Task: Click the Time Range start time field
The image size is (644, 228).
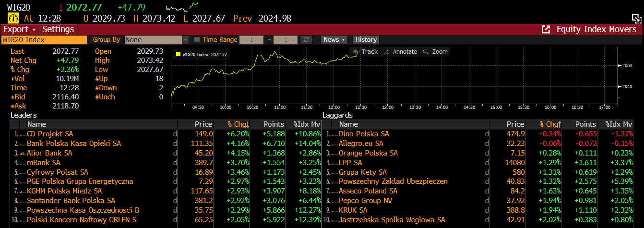Action: pos(251,40)
